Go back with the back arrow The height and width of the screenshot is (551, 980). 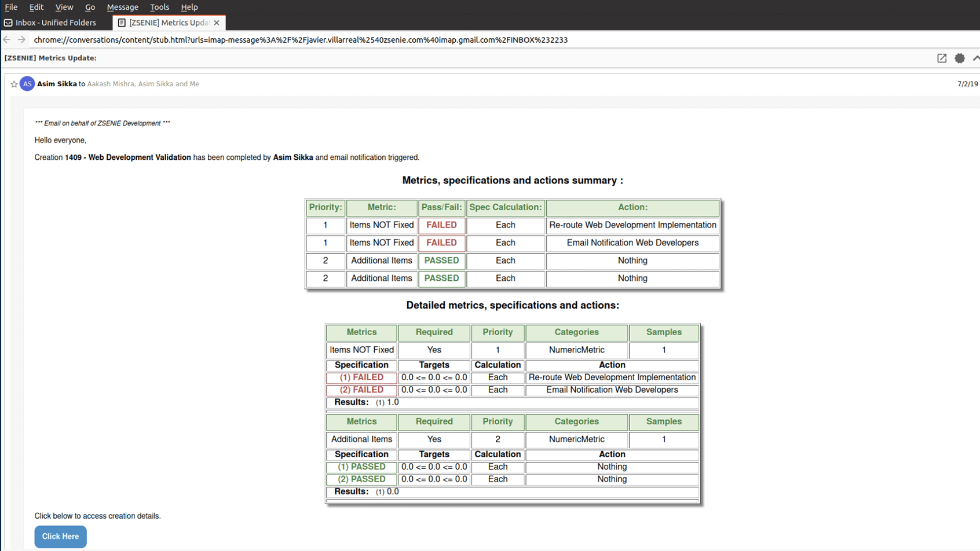[7, 39]
